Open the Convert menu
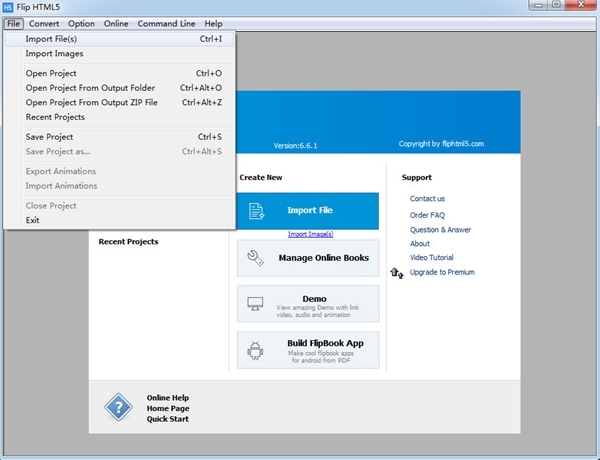The height and width of the screenshot is (460, 600). point(43,23)
